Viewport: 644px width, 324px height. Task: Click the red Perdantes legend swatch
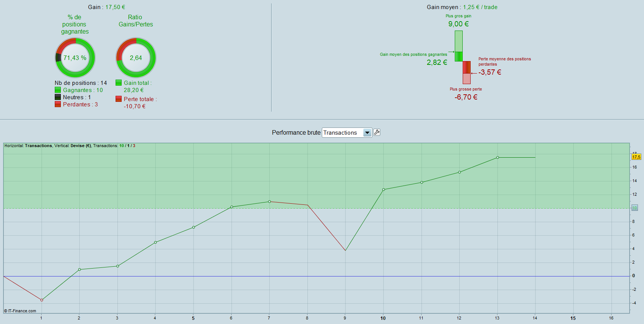pos(58,104)
